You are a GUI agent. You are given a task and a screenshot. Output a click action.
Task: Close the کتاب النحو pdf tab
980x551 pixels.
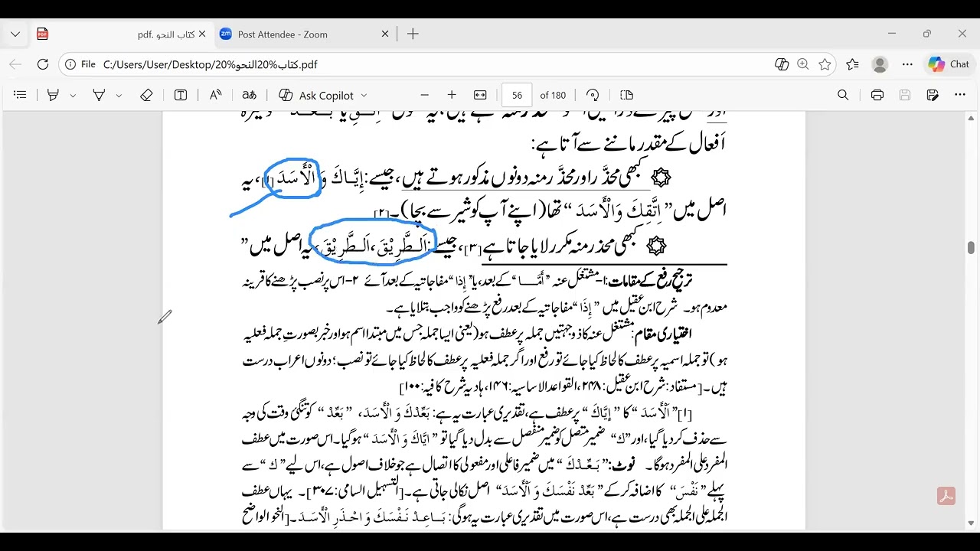(202, 34)
